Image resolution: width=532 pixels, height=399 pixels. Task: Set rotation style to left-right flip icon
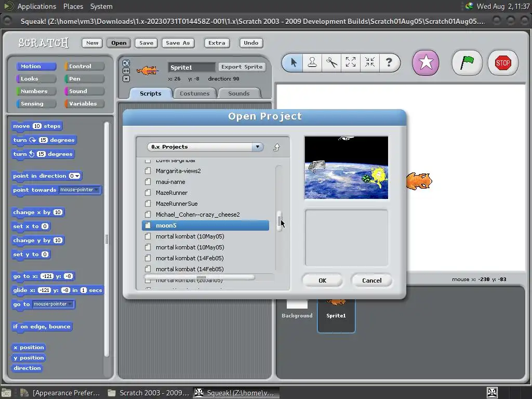coord(126,71)
